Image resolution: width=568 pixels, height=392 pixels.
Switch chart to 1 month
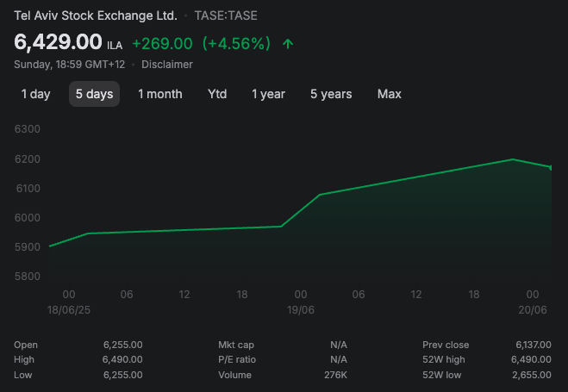point(160,94)
